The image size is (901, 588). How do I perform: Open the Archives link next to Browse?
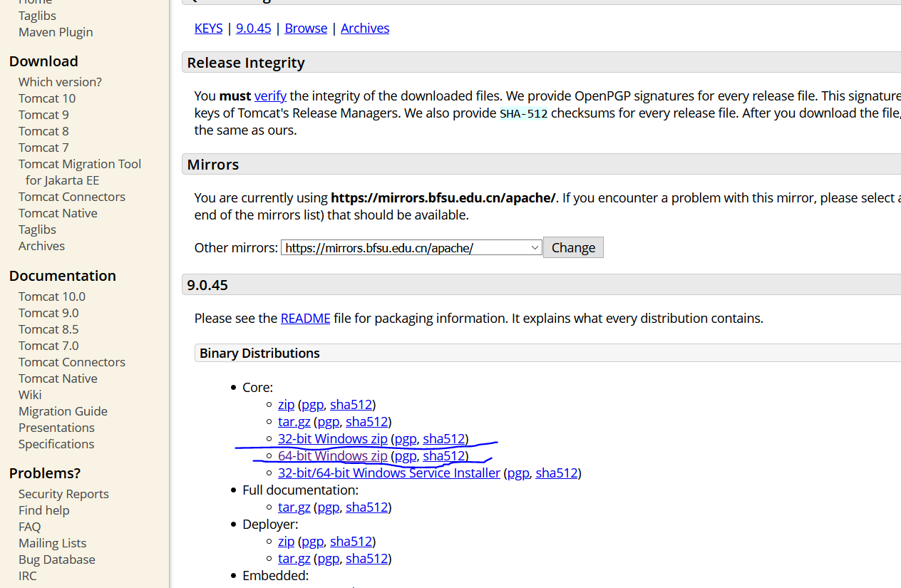365,28
